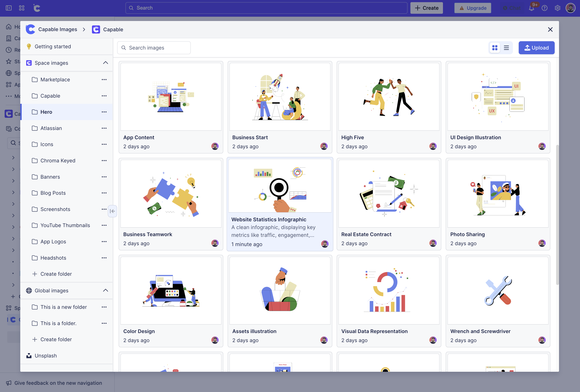Select the Blog Posts folder
Viewport: 580px width, 392px height.
[53, 193]
